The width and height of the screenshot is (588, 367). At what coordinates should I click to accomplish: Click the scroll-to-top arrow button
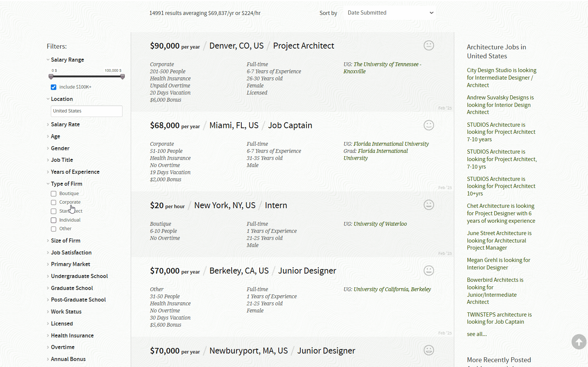click(579, 342)
